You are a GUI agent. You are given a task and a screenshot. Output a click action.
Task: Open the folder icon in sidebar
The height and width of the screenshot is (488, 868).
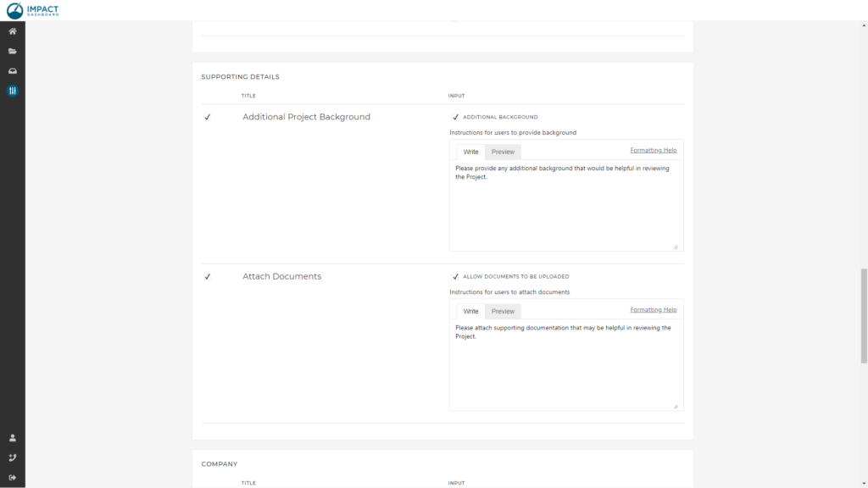[x=13, y=51]
